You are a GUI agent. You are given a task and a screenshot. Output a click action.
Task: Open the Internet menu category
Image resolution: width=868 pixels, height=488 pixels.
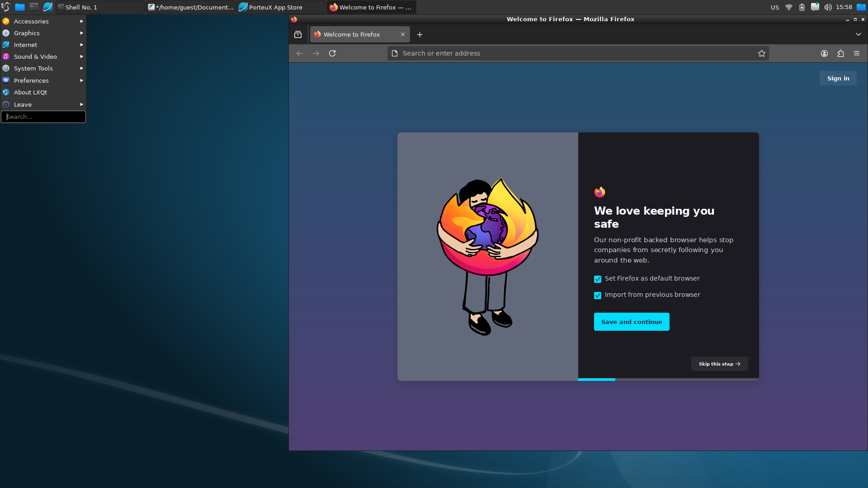43,45
